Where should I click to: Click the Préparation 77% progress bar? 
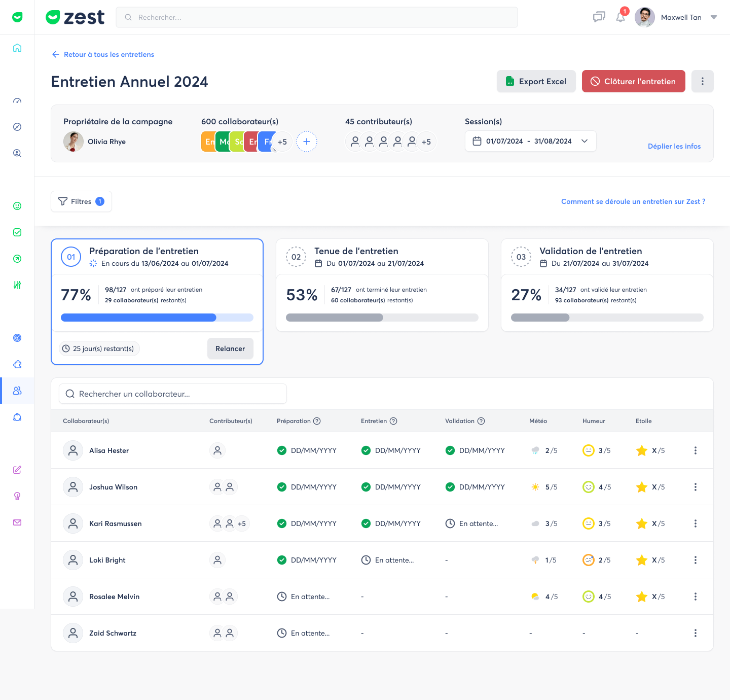(157, 318)
